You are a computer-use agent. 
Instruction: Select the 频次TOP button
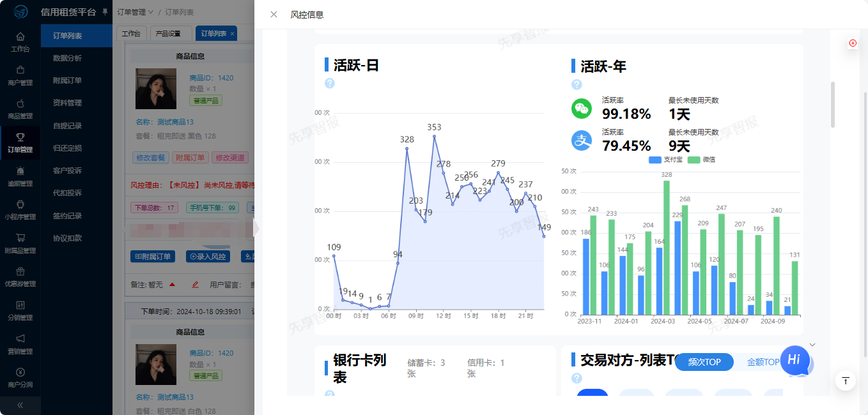704,362
